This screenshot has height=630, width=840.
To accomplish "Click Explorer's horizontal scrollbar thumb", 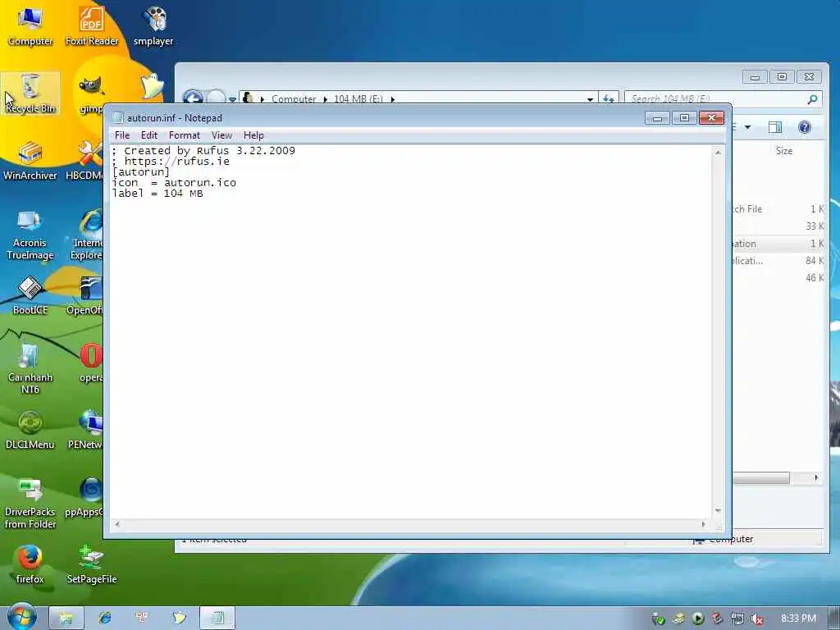I will tap(760, 477).
